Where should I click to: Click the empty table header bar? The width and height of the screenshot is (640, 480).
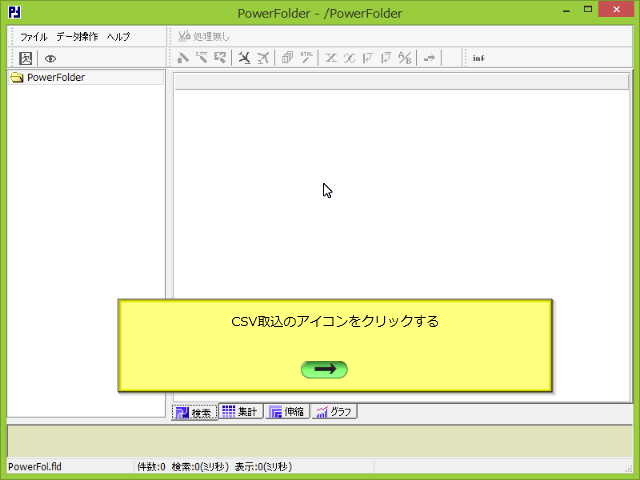point(402,82)
